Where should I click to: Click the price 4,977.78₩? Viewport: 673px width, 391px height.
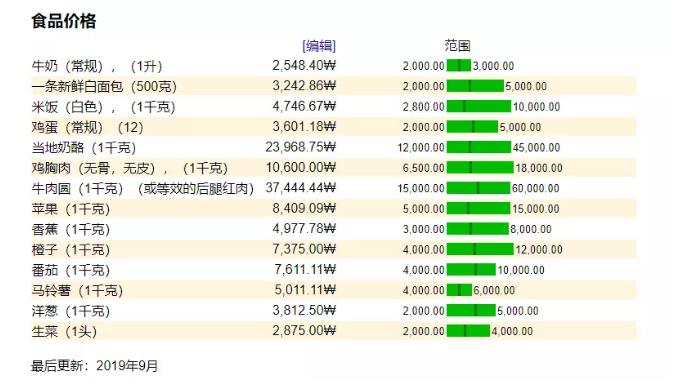point(304,228)
